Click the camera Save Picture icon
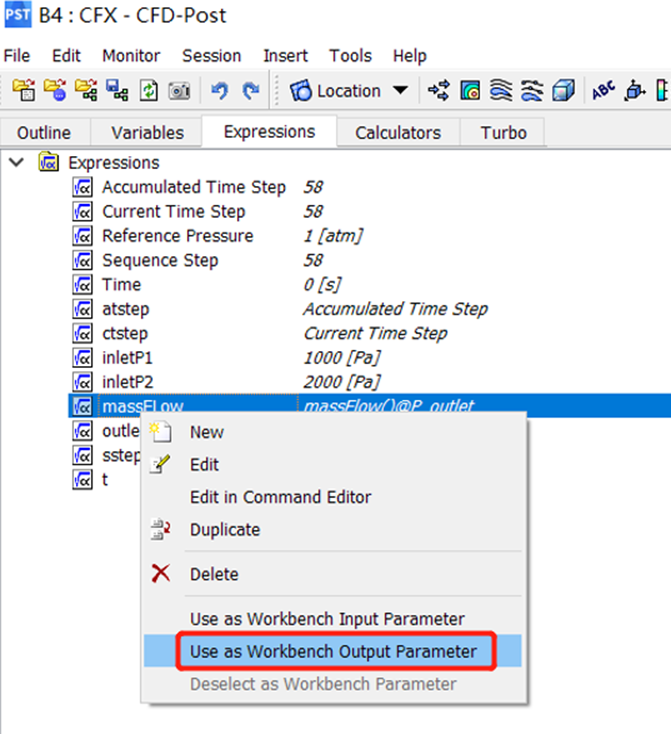The height and width of the screenshot is (734, 671). click(x=179, y=91)
